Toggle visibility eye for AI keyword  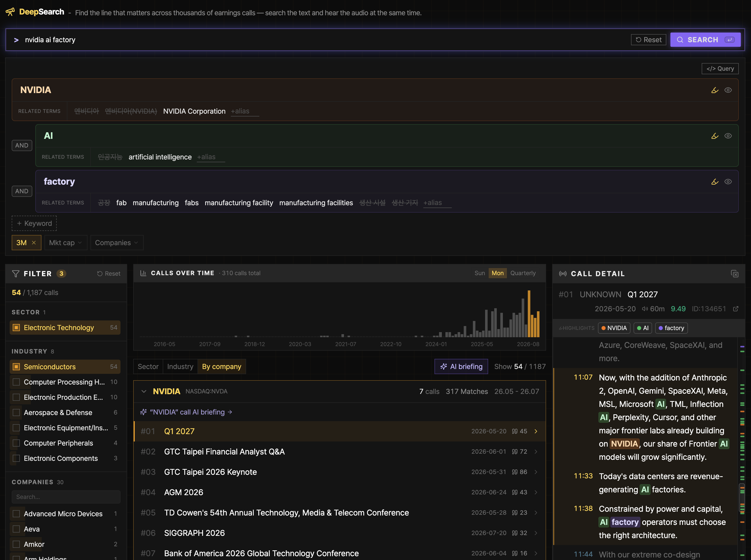728,136
